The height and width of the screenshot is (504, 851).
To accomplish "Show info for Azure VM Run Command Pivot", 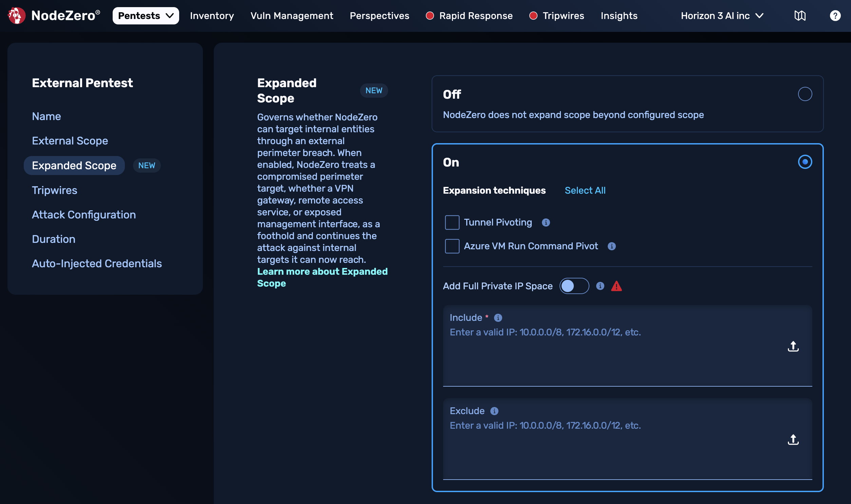I will [x=611, y=246].
